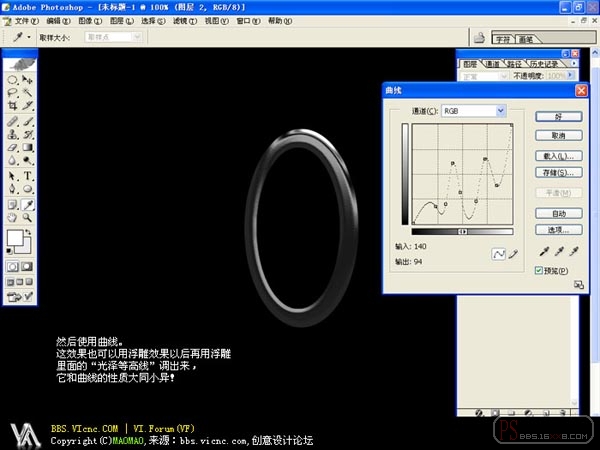Select the Zoom magnifier tool
This screenshot has height=450, width=600.
click(x=28, y=218)
